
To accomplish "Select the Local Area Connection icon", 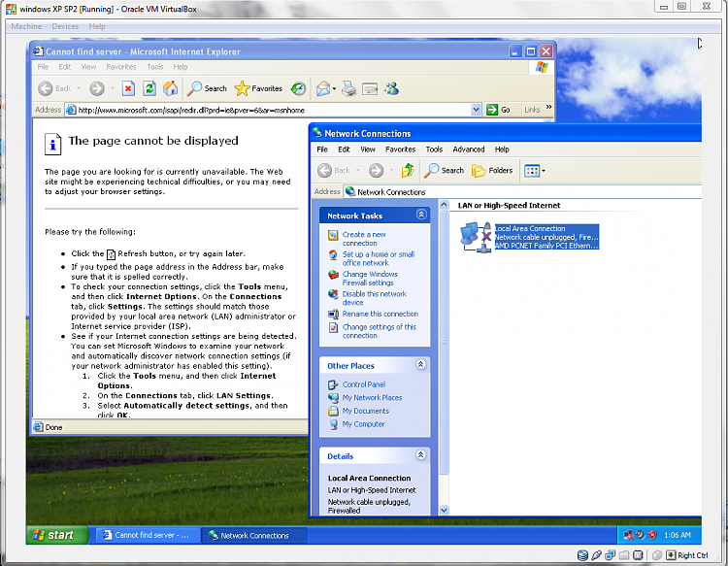I will pyautogui.click(x=476, y=237).
